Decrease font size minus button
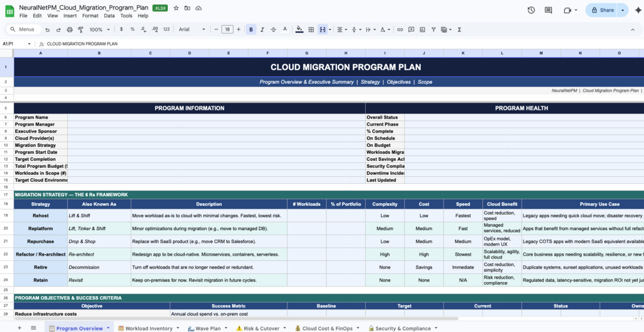Screen dimensions: 644x332 216,29
